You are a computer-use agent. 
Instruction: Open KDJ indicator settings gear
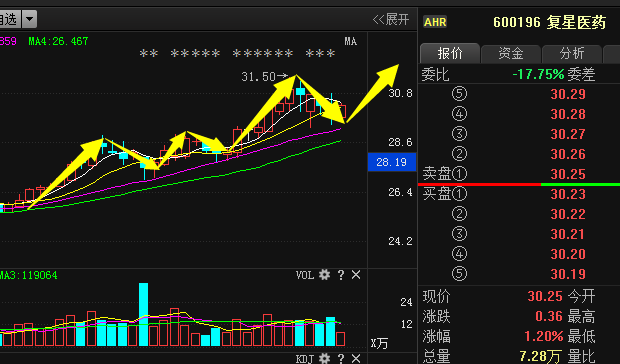pyautogui.click(x=324, y=358)
